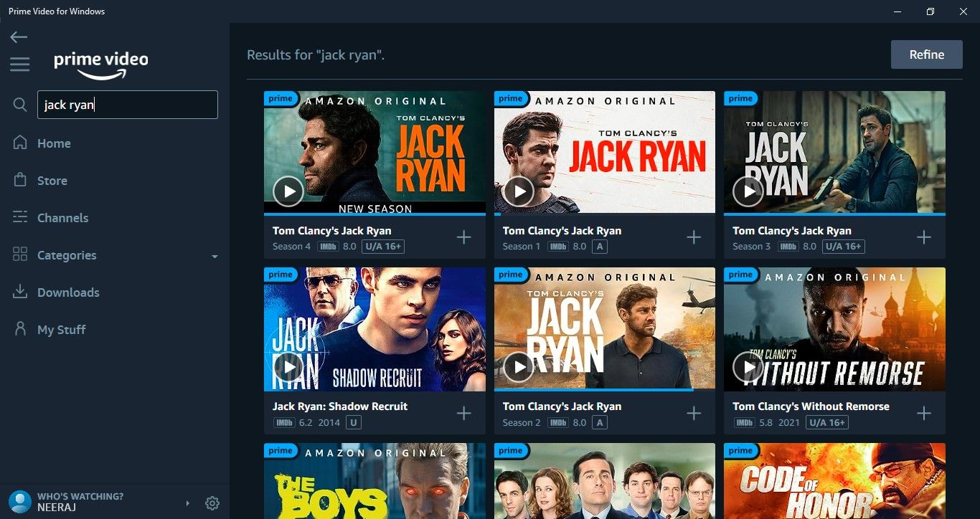Play Tom Clancy's Without Remorse

(748, 367)
